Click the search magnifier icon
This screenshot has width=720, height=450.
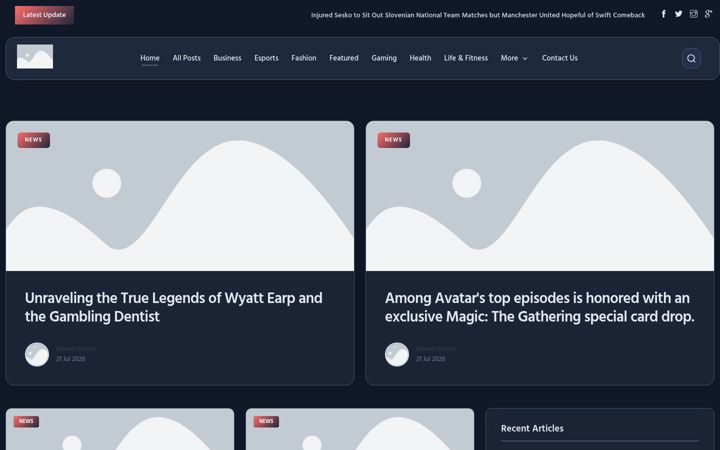691,58
